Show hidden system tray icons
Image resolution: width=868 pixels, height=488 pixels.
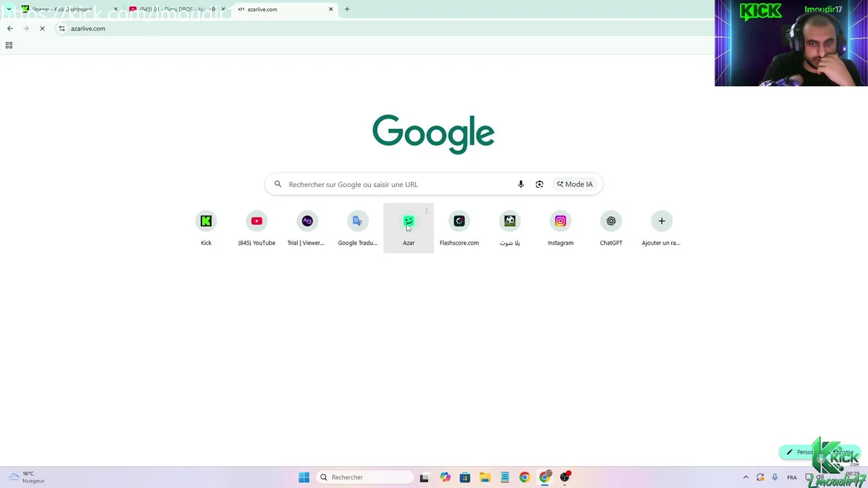(746, 477)
